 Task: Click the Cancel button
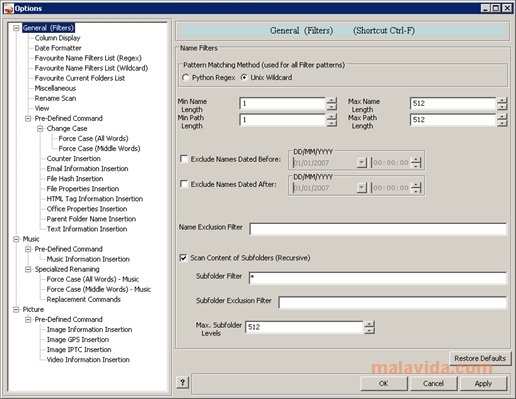coord(433,383)
